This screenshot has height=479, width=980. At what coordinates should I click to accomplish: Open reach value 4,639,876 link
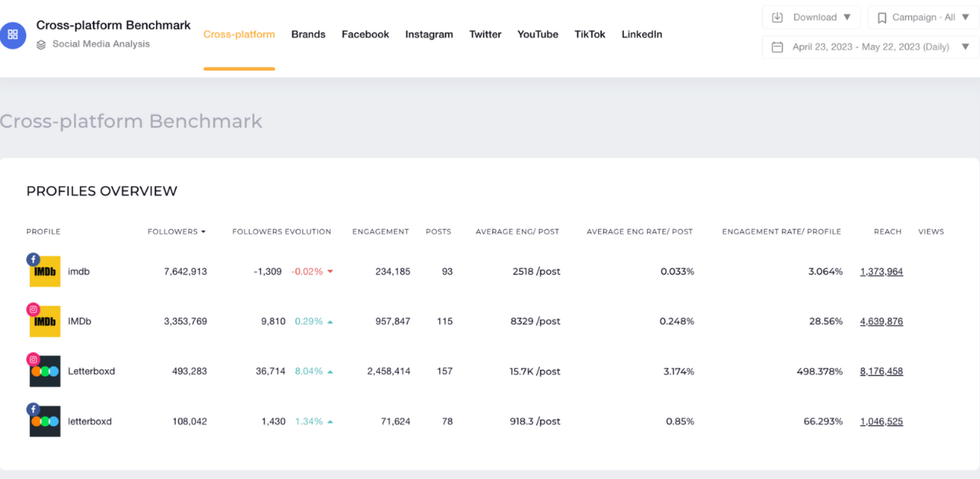[881, 321]
